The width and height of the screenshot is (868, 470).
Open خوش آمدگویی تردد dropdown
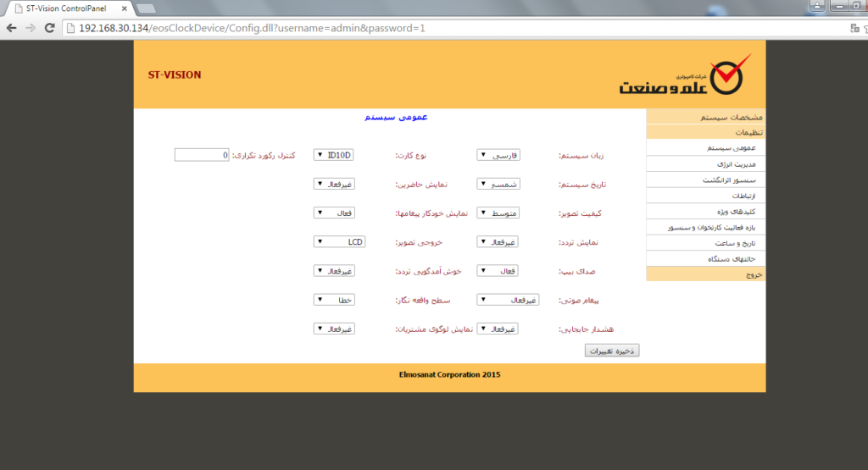(334, 271)
